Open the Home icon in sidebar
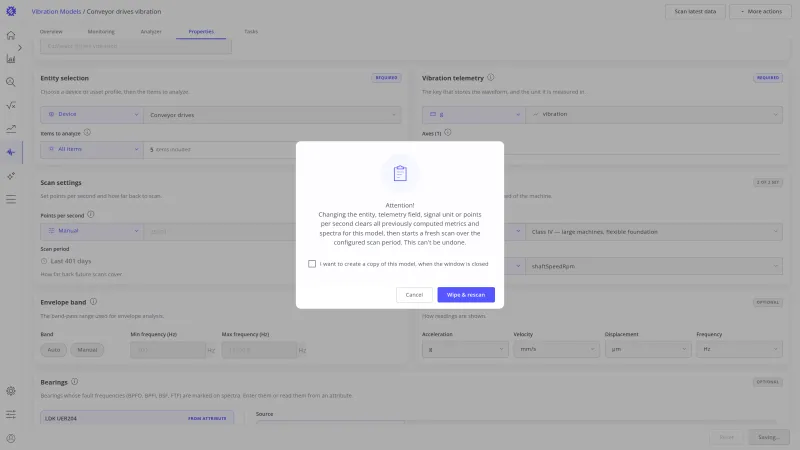The height and width of the screenshot is (450, 800). (11, 35)
